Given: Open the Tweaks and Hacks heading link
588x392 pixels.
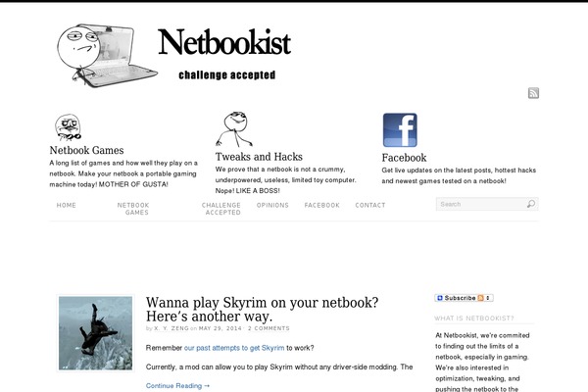Looking at the screenshot, I should click(x=259, y=157).
